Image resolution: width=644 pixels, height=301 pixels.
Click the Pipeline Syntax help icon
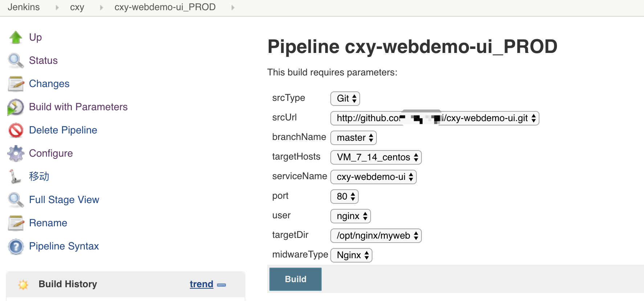16,247
